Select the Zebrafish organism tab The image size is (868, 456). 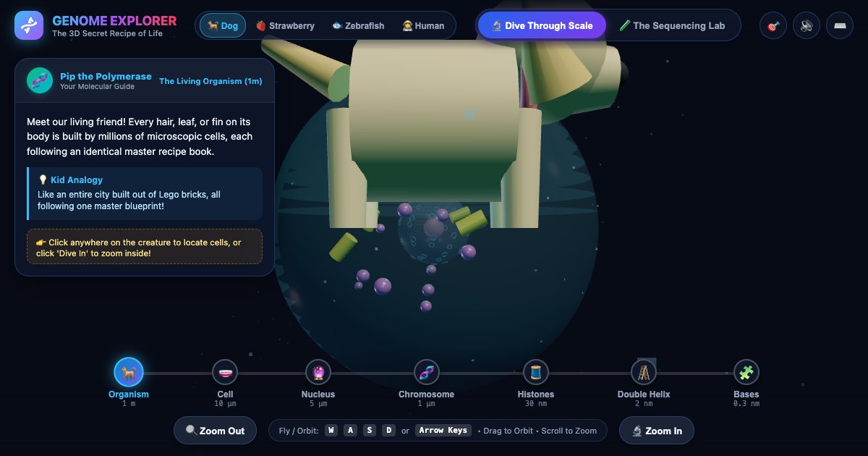(x=358, y=25)
